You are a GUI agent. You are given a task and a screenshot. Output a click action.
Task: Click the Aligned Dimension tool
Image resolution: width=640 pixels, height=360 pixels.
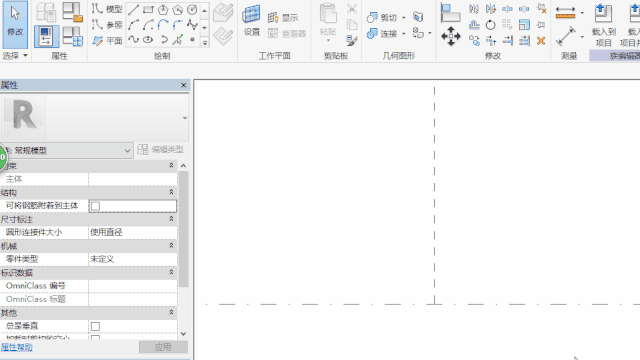[x=566, y=36]
